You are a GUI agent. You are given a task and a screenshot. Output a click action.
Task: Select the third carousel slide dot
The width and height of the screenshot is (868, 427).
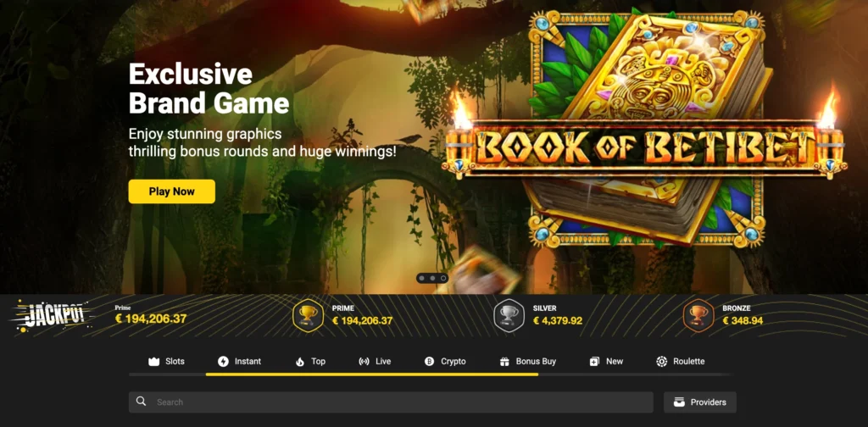pos(443,278)
